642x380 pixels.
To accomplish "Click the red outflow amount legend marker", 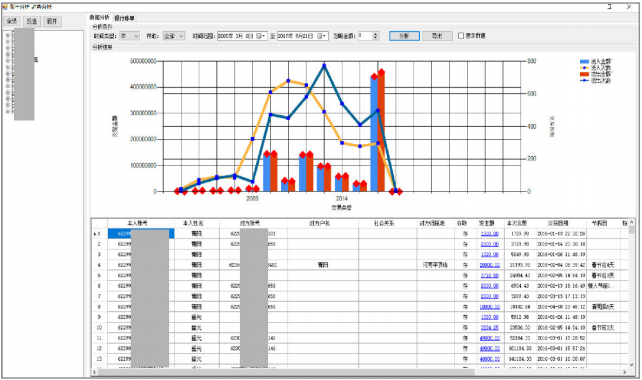I will (584, 74).
